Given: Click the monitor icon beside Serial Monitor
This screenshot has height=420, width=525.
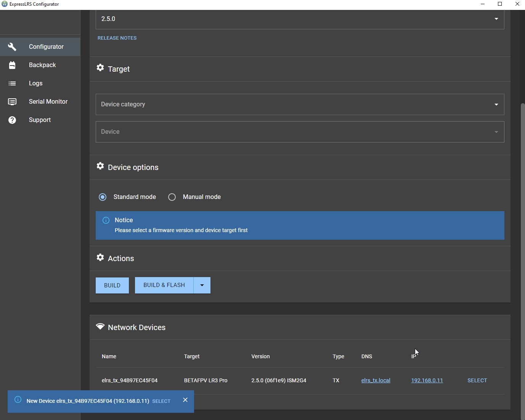Looking at the screenshot, I should point(12,102).
